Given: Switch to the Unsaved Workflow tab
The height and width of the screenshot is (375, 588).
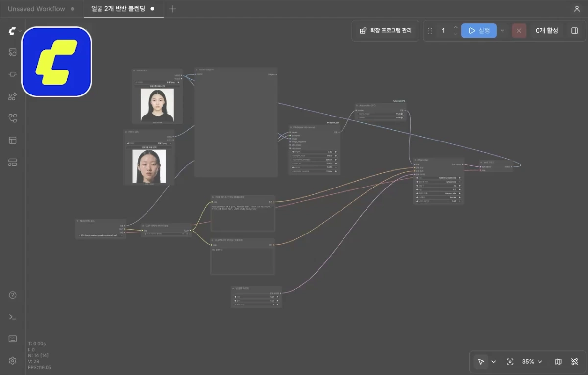Looking at the screenshot, I should point(41,9).
